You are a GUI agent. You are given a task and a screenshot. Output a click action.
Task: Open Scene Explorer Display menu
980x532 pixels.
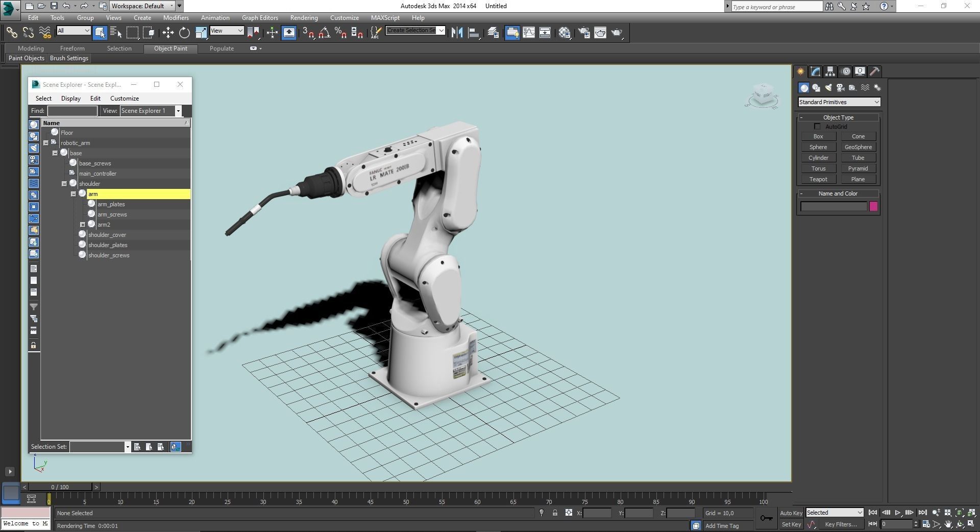[x=71, y=99]
